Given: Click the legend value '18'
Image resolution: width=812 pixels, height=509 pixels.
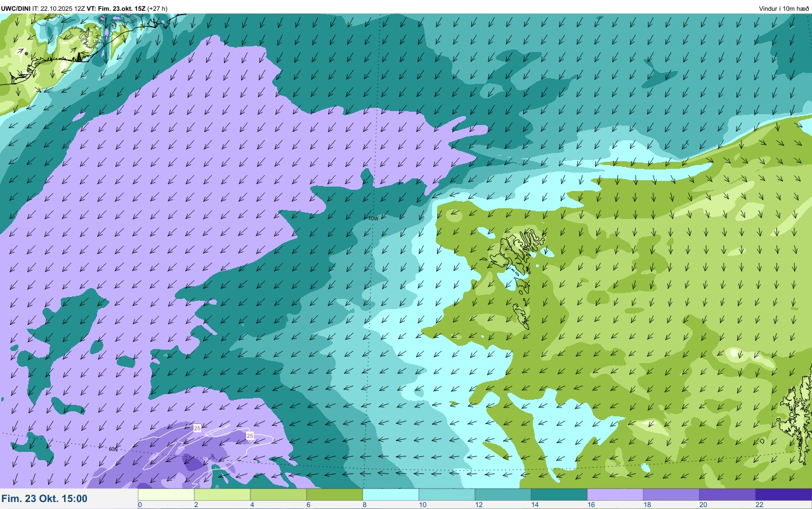Looking at the screenshot, I should [647, 505].
